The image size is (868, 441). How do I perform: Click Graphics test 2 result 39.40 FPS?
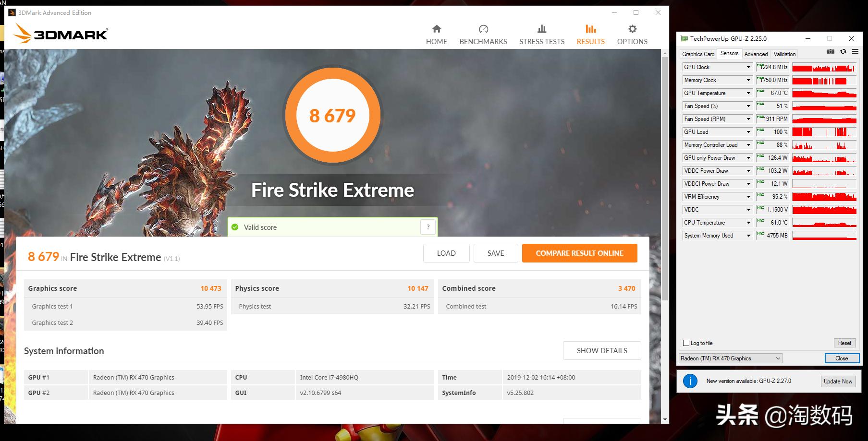pyautogui.click(x=210, y=322)
